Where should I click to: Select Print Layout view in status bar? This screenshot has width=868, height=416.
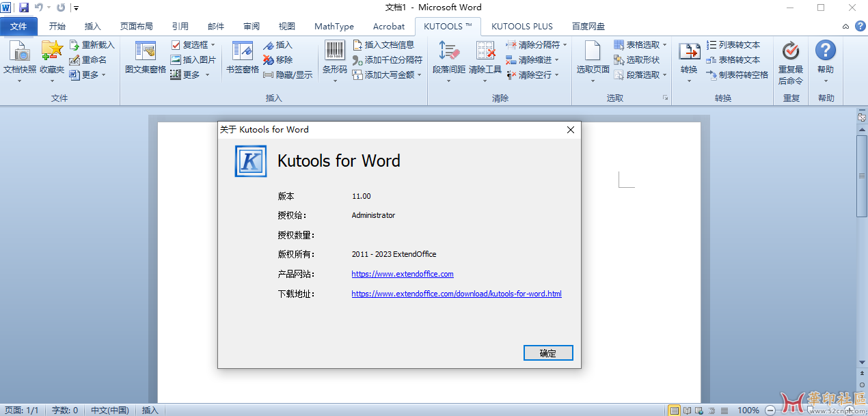[x=675, y=410]
